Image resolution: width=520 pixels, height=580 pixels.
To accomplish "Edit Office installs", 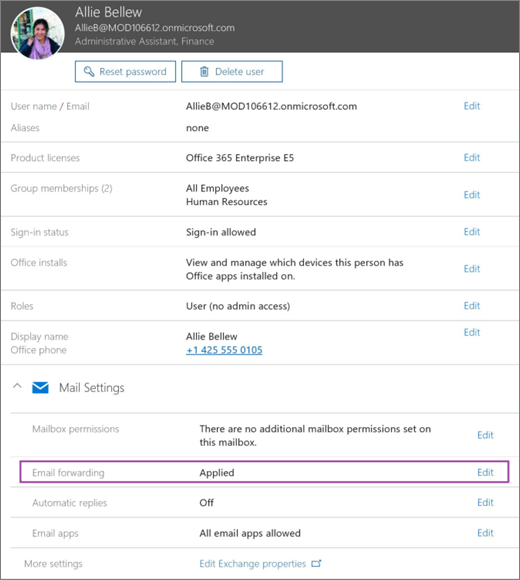I will (x=472, y=269).
